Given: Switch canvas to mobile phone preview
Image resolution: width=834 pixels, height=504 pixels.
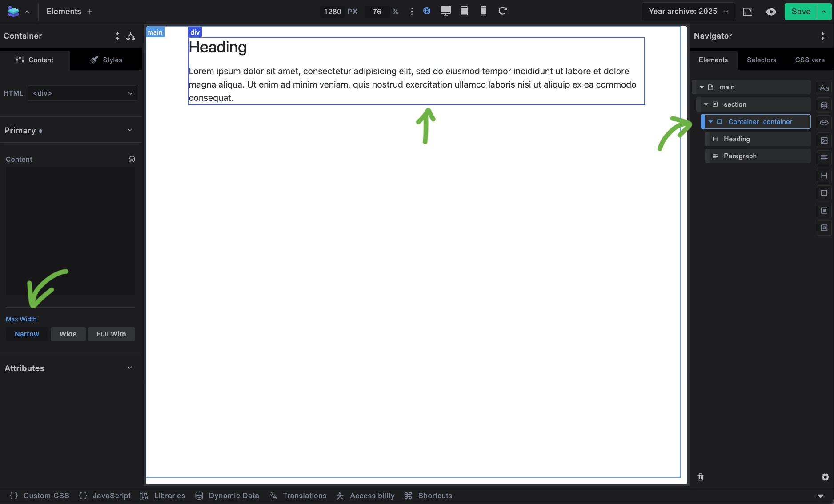Looking at the screenshot, I should pyautogui.click(x=483, y=11).
